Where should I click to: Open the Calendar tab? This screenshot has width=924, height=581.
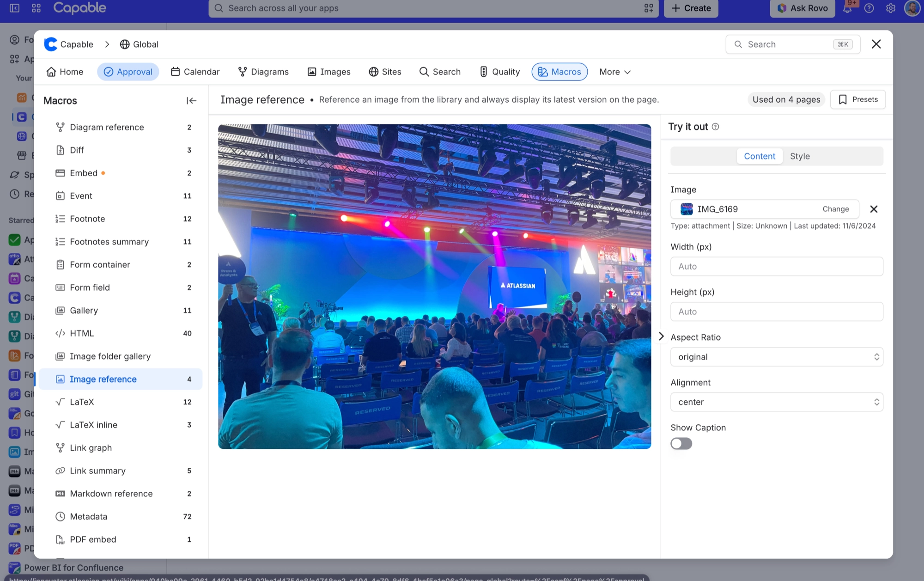point(195,72)
